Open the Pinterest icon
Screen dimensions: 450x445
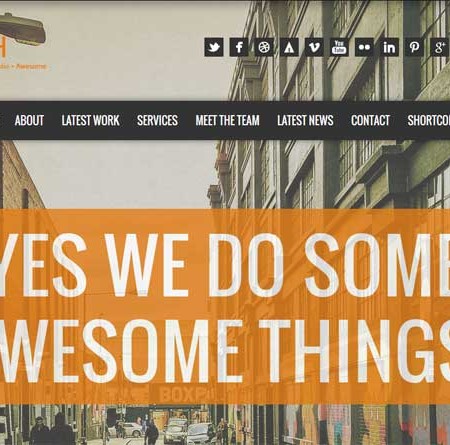coord(414,47)
